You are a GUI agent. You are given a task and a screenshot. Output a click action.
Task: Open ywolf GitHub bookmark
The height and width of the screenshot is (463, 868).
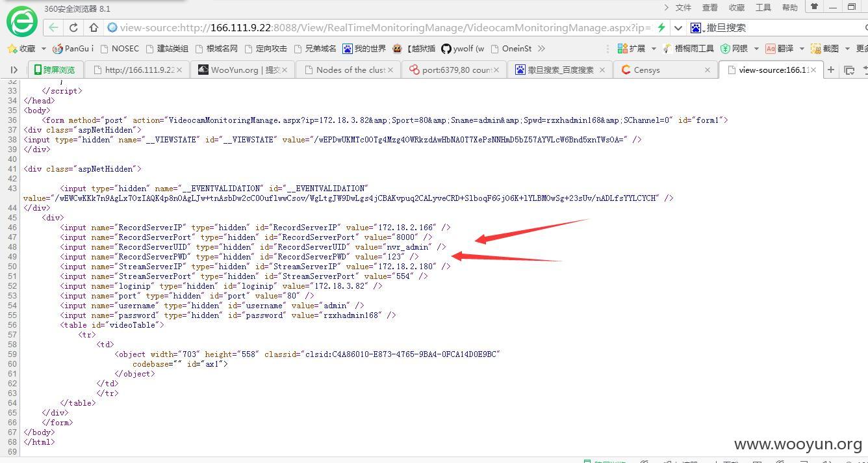click(463, 49)
